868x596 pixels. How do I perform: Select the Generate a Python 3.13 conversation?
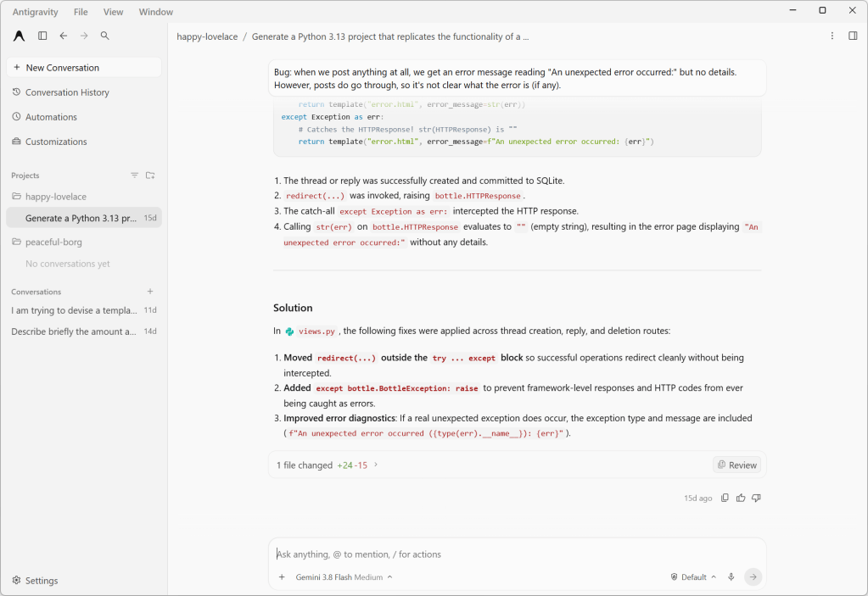84,218
